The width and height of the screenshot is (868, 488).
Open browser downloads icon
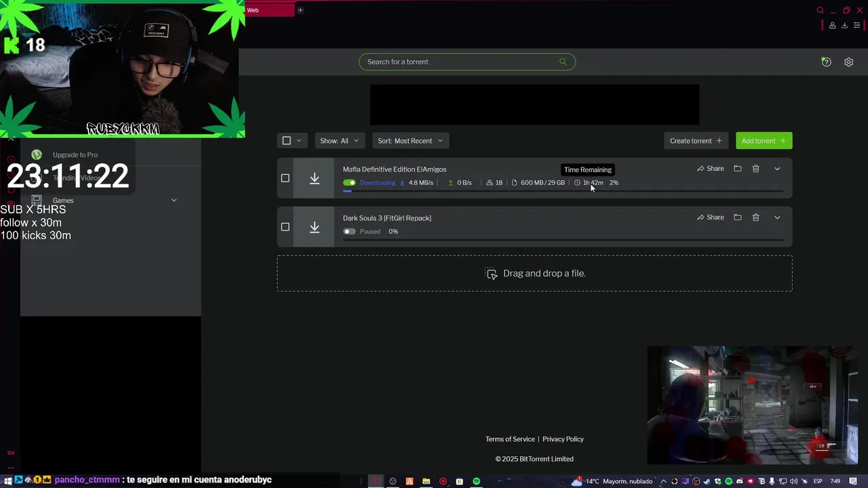pos(844,25)
